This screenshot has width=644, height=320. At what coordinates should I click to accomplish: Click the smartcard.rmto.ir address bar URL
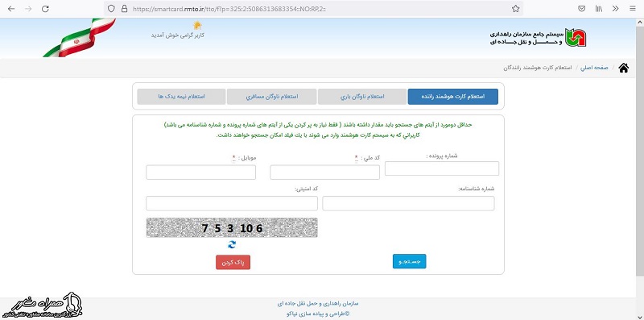(x=229, y=9)
